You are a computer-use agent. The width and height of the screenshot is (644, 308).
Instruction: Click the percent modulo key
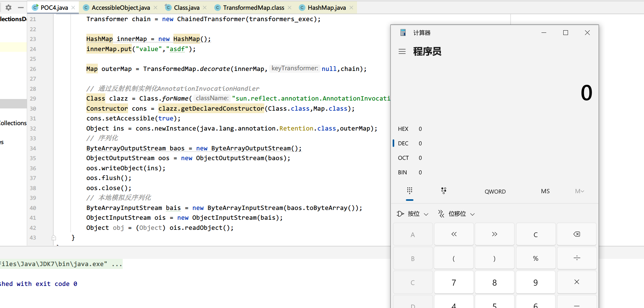(536, 258)
